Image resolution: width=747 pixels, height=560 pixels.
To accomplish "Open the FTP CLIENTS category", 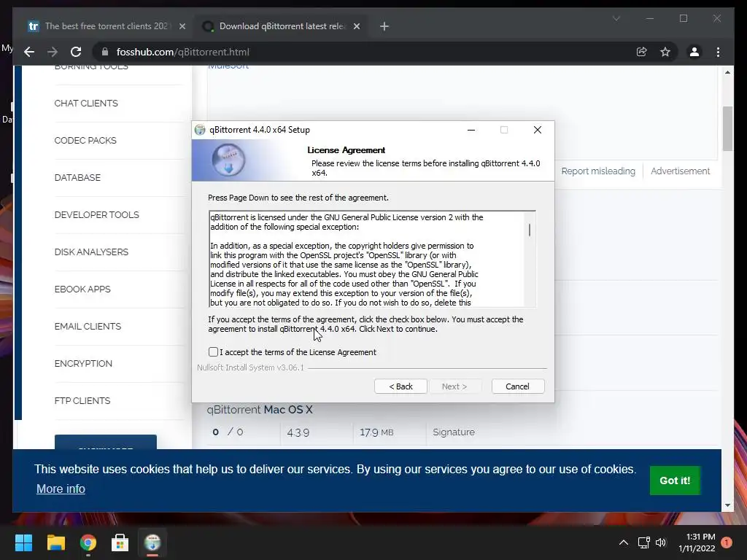I will click(82, 400).
